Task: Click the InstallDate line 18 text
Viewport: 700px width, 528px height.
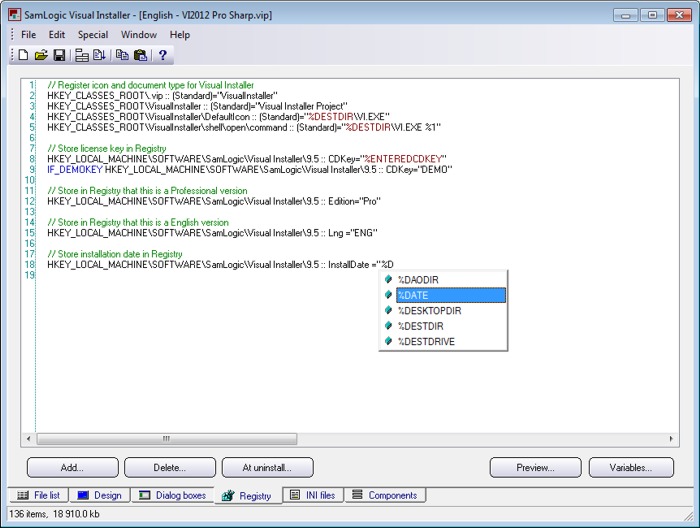Action: (x=220, y=265)
